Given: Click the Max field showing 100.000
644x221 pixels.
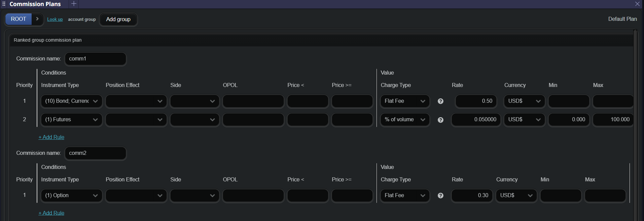Looking at the screenshot, I should coord(613,120).
